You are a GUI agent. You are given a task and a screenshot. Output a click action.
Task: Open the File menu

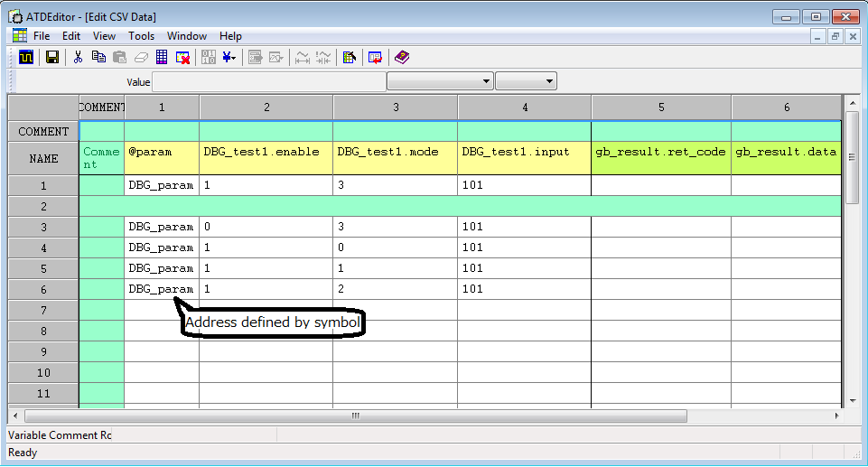click(x=42, y=36)
